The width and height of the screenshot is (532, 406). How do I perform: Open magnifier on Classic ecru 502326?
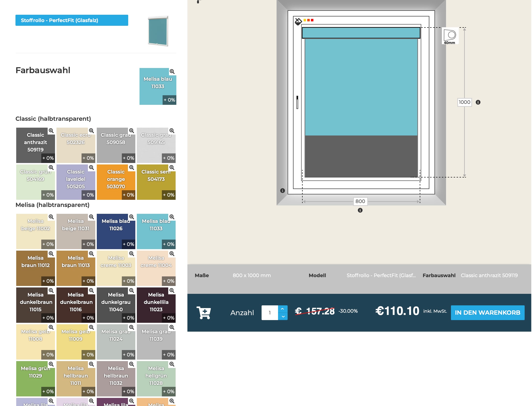[x=91, y=131]
